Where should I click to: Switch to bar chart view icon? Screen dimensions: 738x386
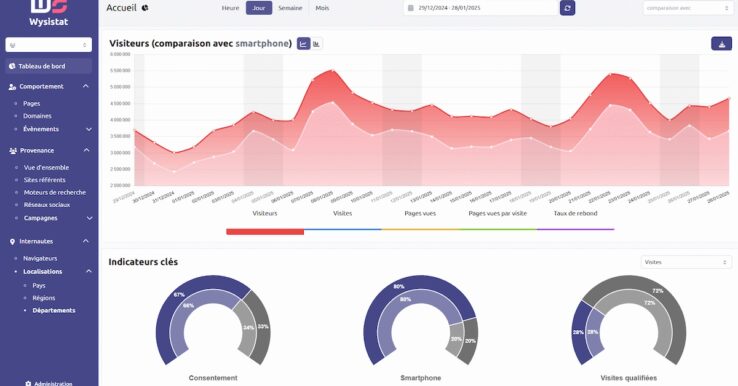(317, 44)
